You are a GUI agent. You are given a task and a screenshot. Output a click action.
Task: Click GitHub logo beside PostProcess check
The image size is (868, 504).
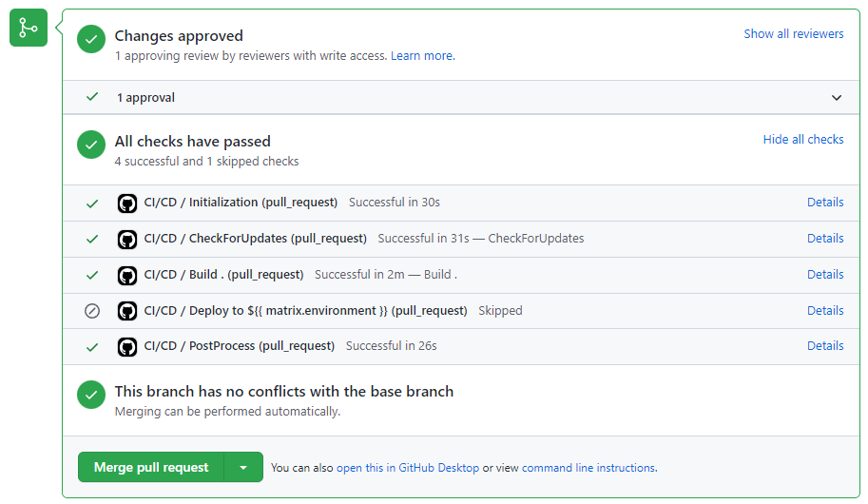[127, 347]
